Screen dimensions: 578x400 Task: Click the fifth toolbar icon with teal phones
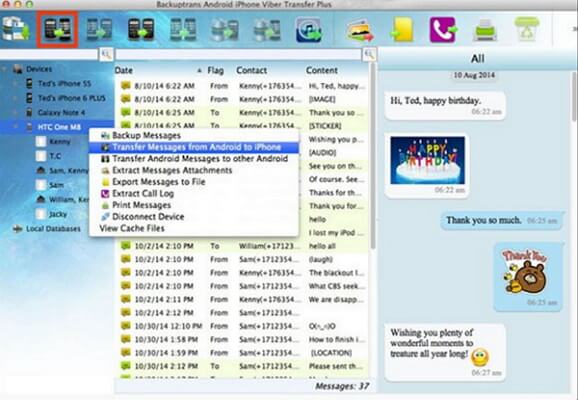click(183, 29)
